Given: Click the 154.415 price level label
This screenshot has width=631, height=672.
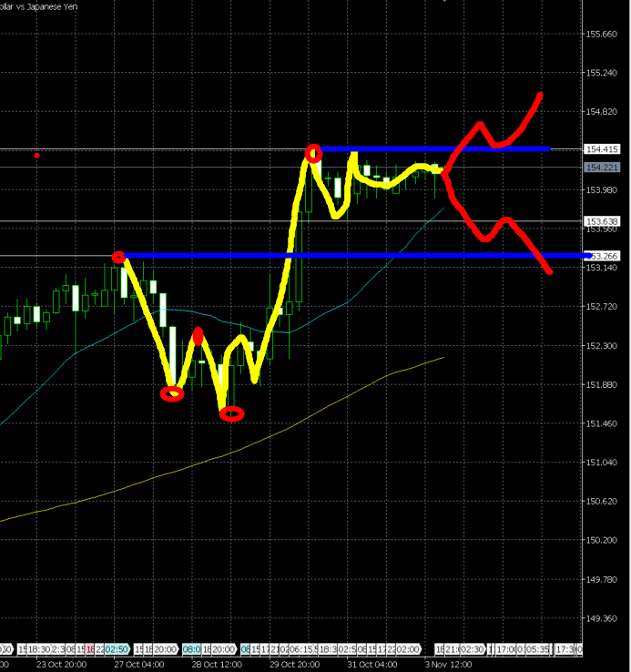Looking at the screenshot, I should point(603,149).
